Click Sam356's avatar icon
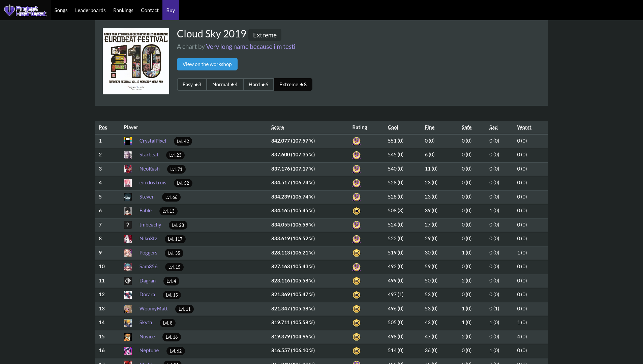The width and height of the screenshot is (643, 364). (128, 267)
